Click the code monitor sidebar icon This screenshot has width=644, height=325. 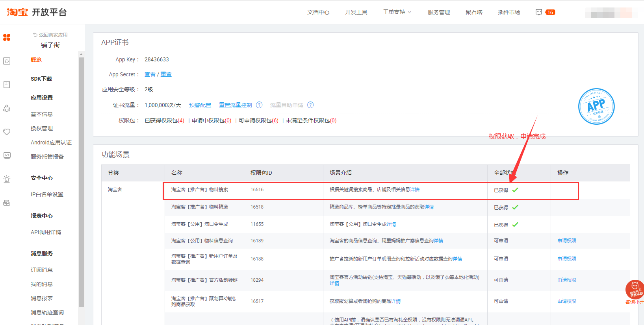(x=7, y=155)
